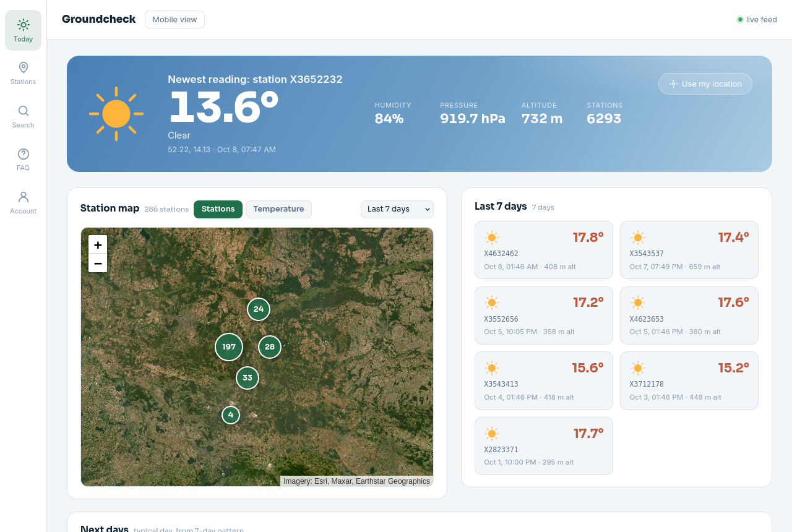Zoom in on the station map
792x532 pixels.
pos(98,244)
